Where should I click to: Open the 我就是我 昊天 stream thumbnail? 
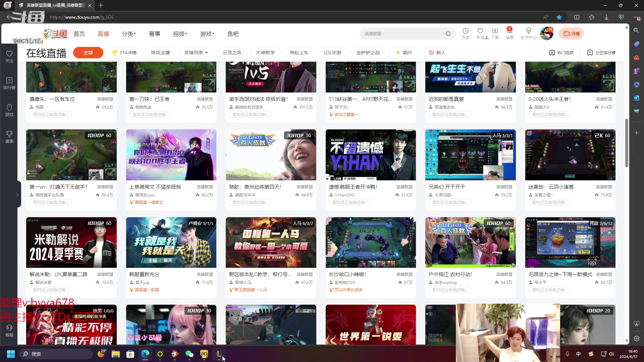coord(171,242)
